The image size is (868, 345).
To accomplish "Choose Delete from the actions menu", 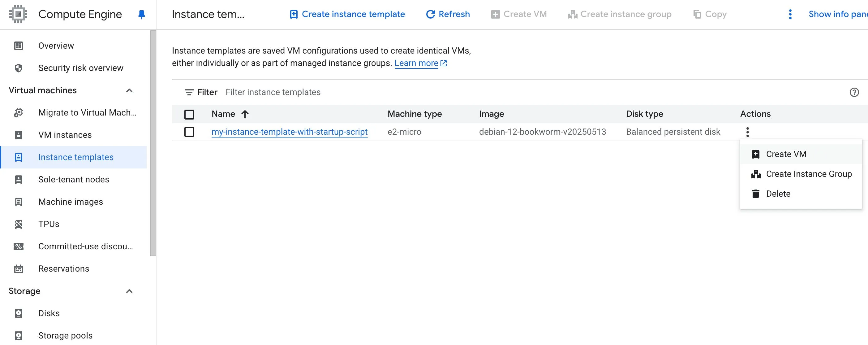I will coord(801,194).
